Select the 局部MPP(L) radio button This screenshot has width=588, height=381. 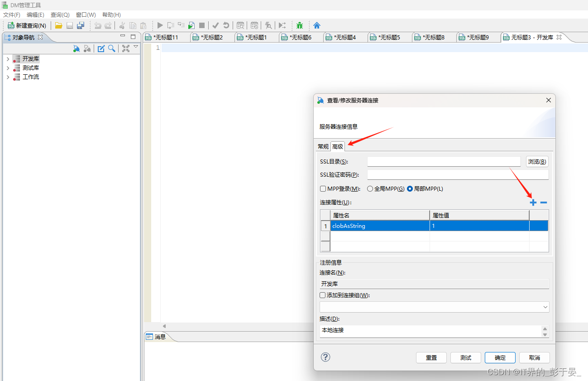pyautogui.click(x=410, y=189)
